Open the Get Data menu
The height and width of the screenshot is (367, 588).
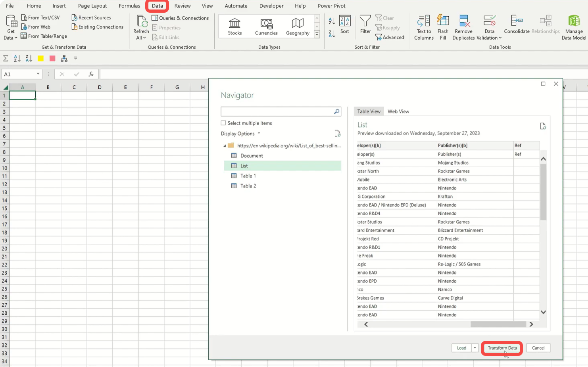click(11, 27)
